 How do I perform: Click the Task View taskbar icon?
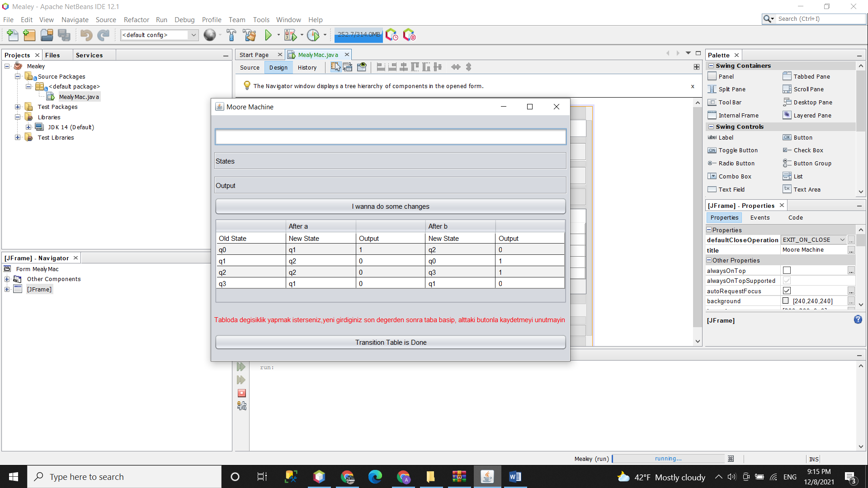(x=262, y=477)
